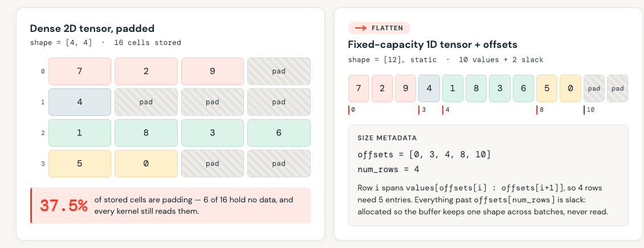644x248 pixels.
Task: Select yellow cell 0 in the dense grid
Action: point(146,164)
